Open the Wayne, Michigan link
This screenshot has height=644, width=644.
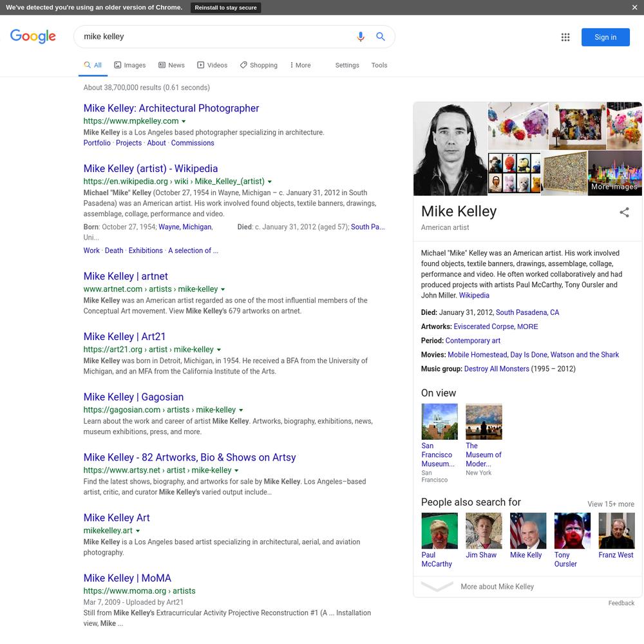185,227
